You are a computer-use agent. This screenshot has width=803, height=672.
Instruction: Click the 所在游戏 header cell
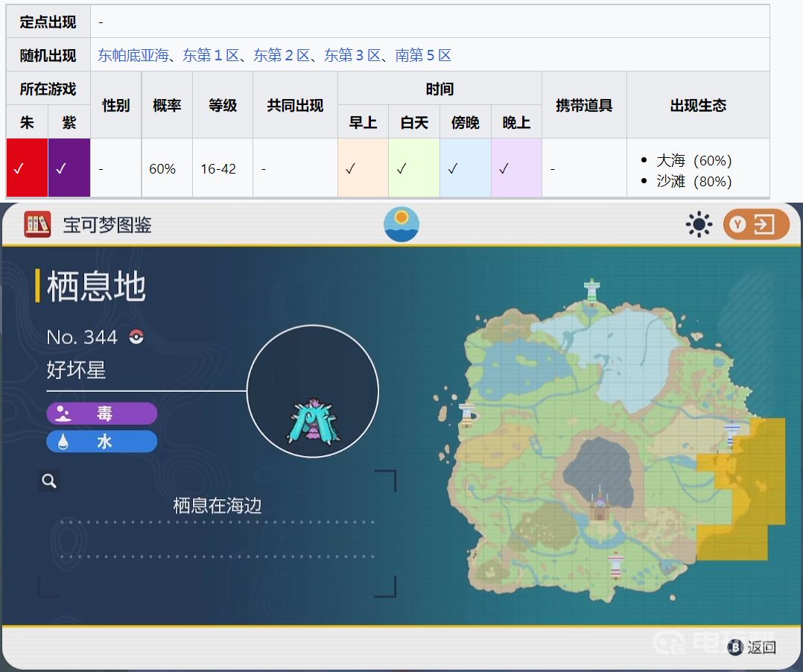pos(48,89)
